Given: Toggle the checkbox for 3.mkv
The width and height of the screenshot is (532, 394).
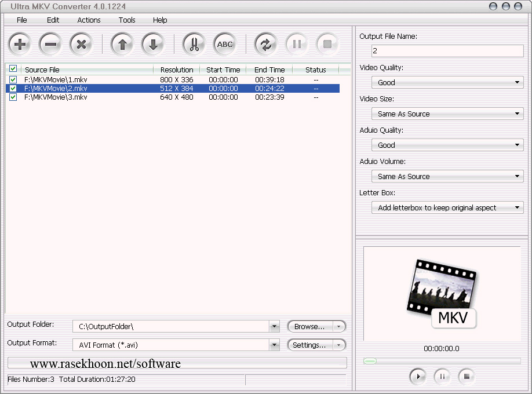Looking at the screenshot, I should click(13, 97).
